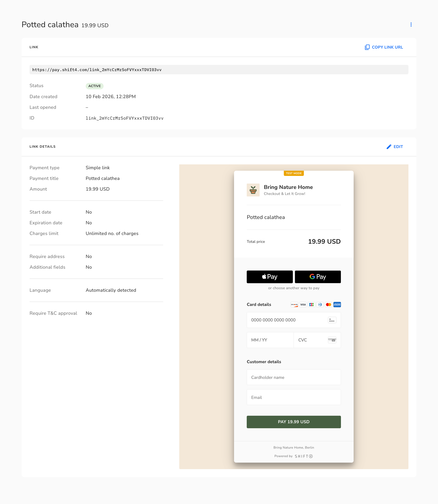Focus the Cardholder name field
438x504 pixels.
click(294, 377)
